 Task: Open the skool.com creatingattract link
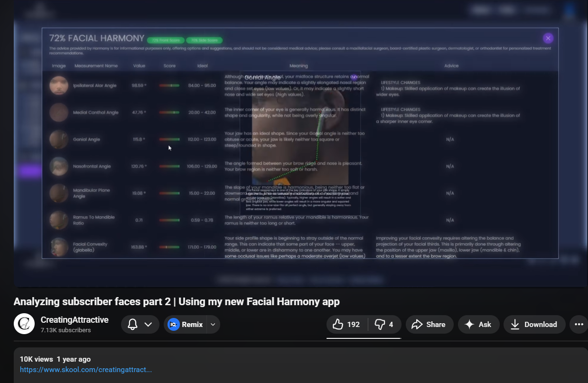point(86,370)
